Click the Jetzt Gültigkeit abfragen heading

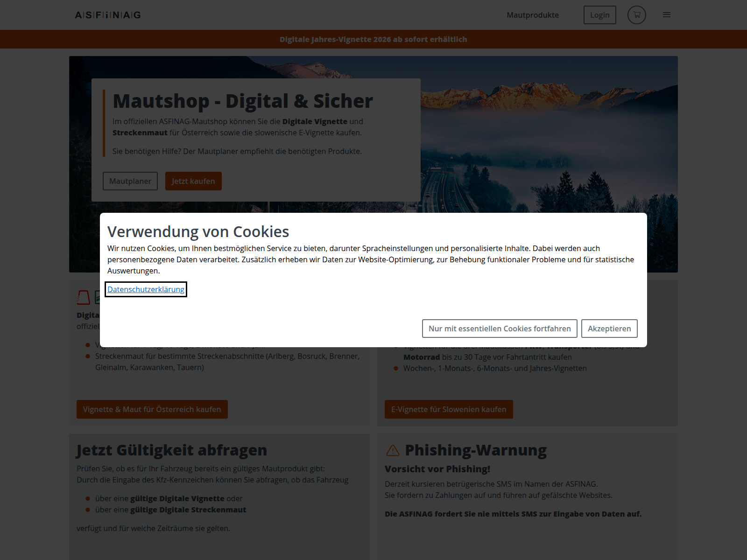pyautogui.click(x=172, y=450)
